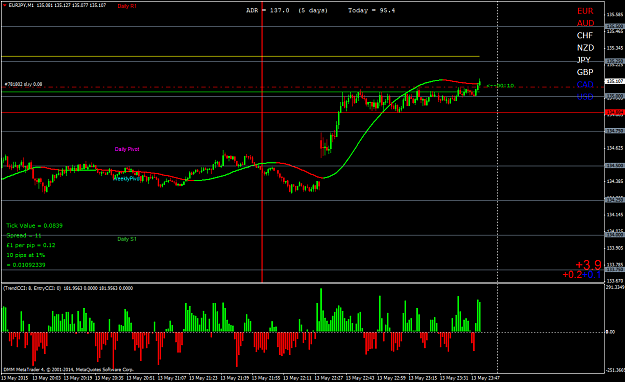Click the 0.00 indicator zero-level label
Viewport: 625px width, 382px height.
click(610, 332)
